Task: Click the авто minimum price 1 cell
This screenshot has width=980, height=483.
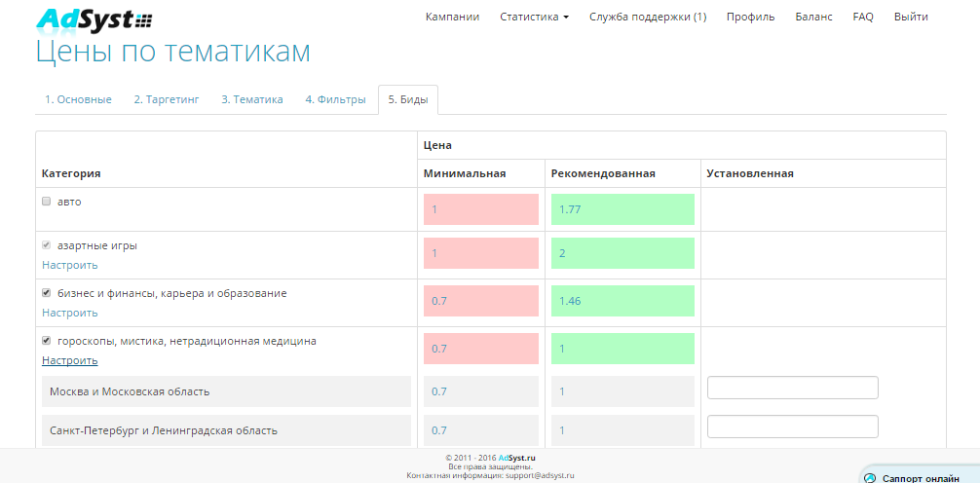Action: [x=480, y=209]
